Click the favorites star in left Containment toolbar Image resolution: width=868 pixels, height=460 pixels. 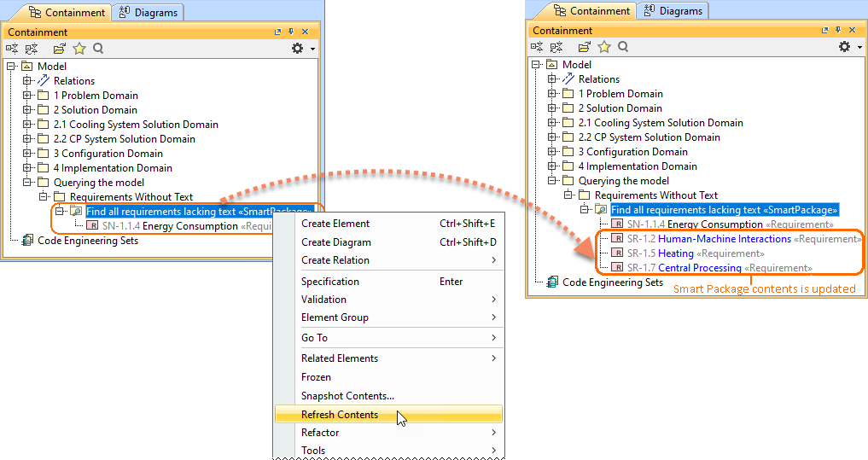79,49
